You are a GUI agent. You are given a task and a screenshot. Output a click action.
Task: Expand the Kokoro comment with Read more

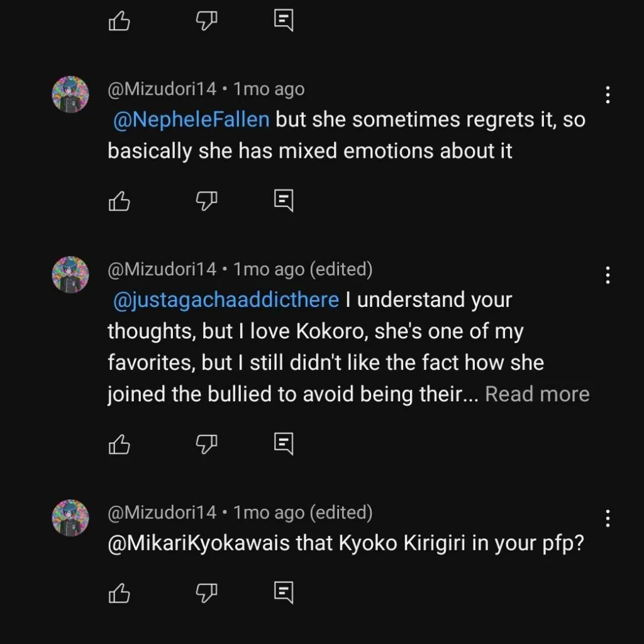click(x=537, y=394)
